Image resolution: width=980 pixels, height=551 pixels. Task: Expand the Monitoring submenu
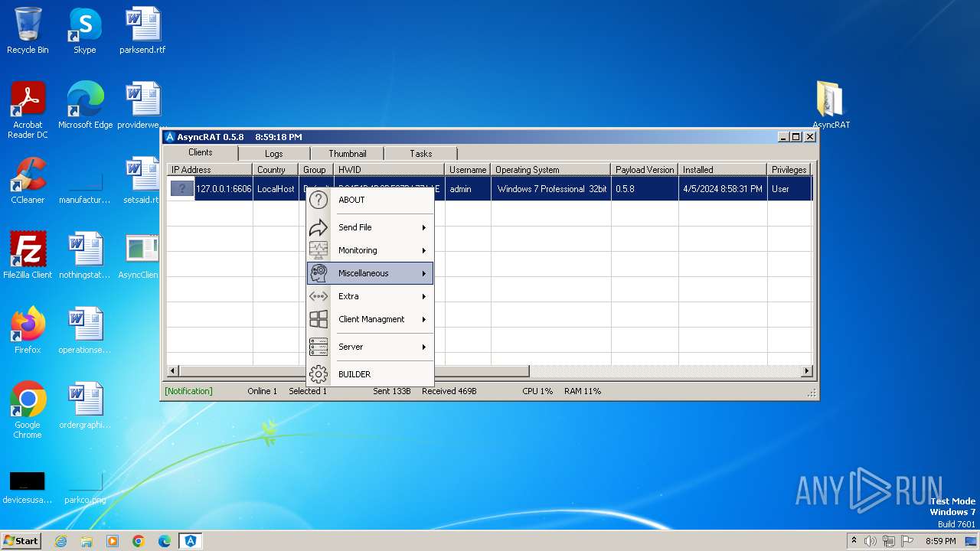pos(371,250)
